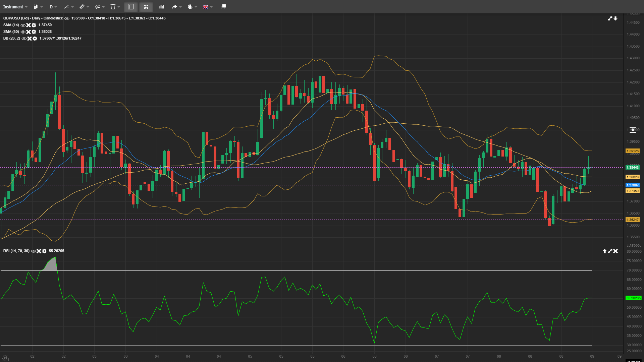Select the ruler measurement tool
The image size is (644, 362).
click(82, 7)
